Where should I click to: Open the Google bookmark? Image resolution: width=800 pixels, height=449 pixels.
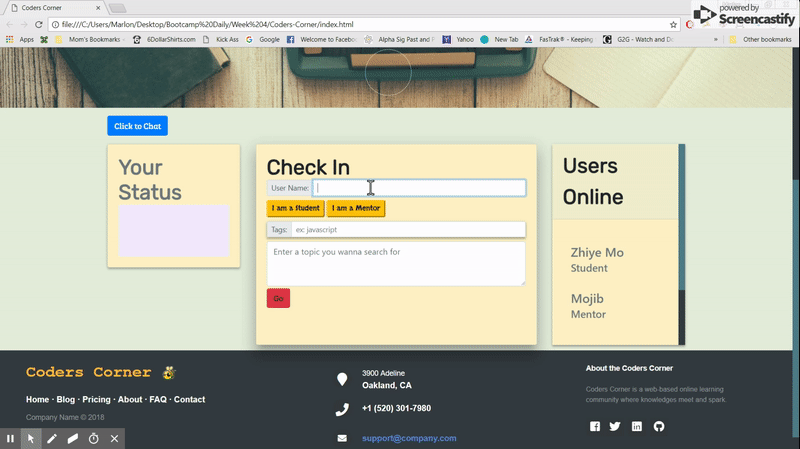click(263, 39)
